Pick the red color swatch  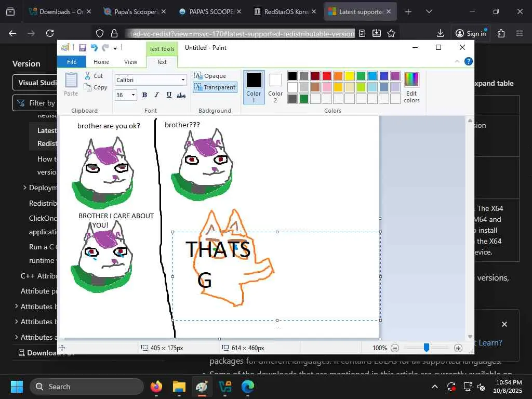[327, 76]
